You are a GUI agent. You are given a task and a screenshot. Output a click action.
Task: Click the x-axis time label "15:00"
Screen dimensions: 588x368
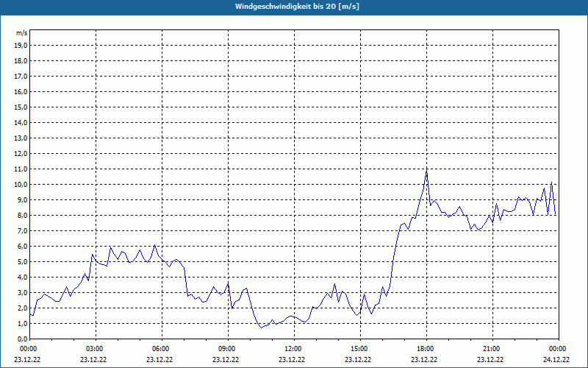(x=358, y=349)
